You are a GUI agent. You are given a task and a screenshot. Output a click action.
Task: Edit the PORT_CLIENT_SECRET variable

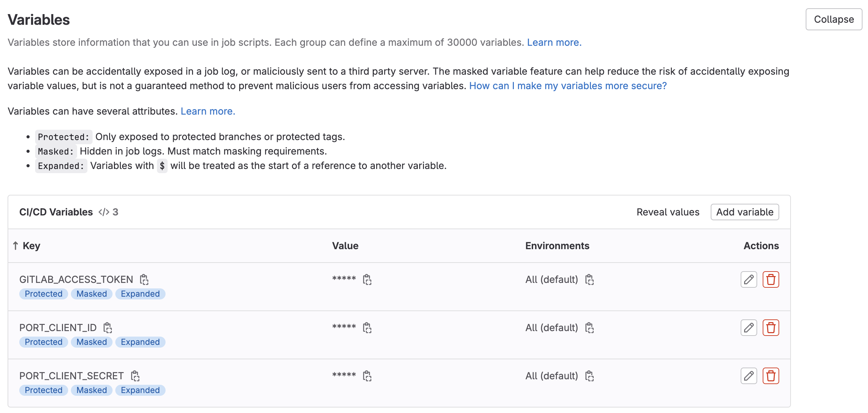point(749,376)
